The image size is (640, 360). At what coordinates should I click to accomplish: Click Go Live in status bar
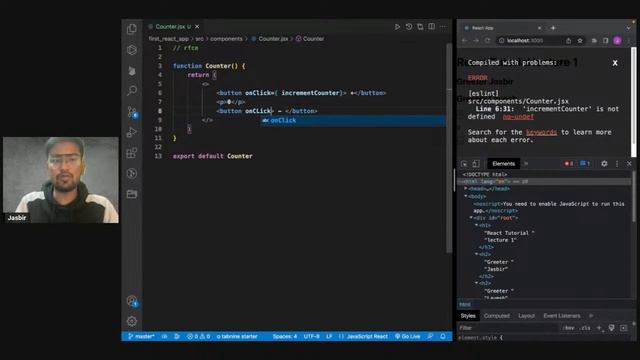click(408, 337)
